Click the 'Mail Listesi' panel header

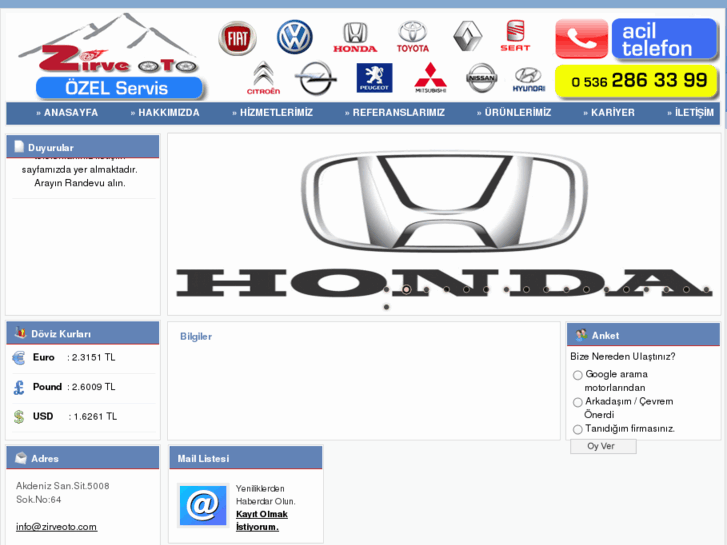(246, 458)
